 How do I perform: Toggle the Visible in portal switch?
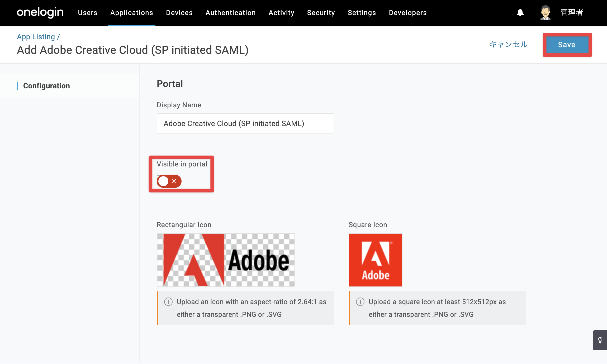(x=169, y=181)
